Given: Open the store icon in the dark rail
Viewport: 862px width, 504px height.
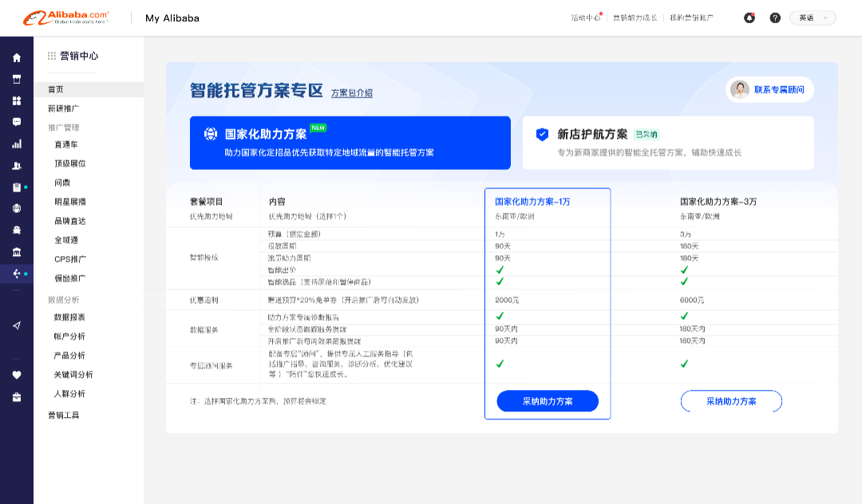Looking at the screenshot, I should pos(17,79).
